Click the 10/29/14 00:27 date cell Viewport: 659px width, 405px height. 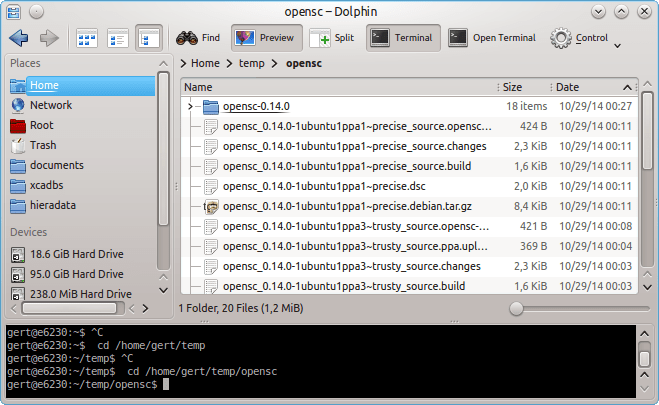click(x=595, y=107)
